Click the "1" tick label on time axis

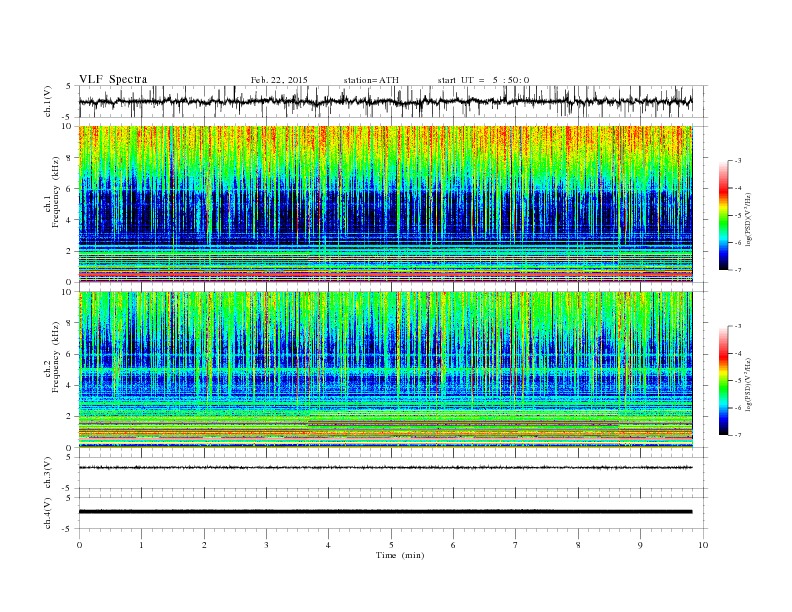(141, 545)
